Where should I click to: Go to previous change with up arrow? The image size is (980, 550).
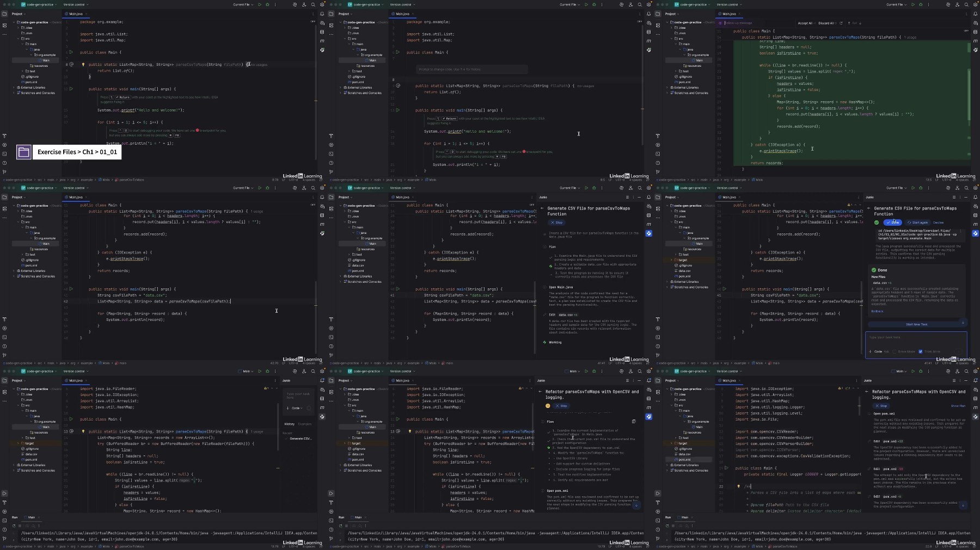click(x=849, y=23)
